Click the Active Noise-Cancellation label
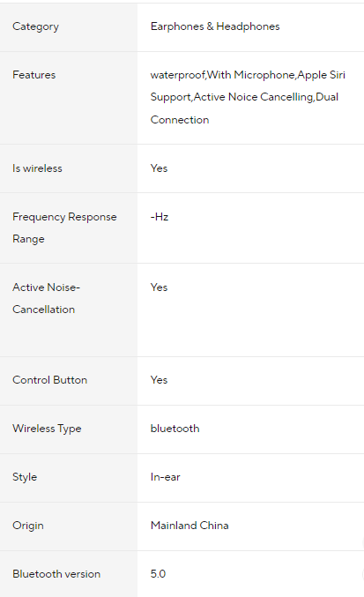Screen dimensions: 364x597 pos(46,298)
